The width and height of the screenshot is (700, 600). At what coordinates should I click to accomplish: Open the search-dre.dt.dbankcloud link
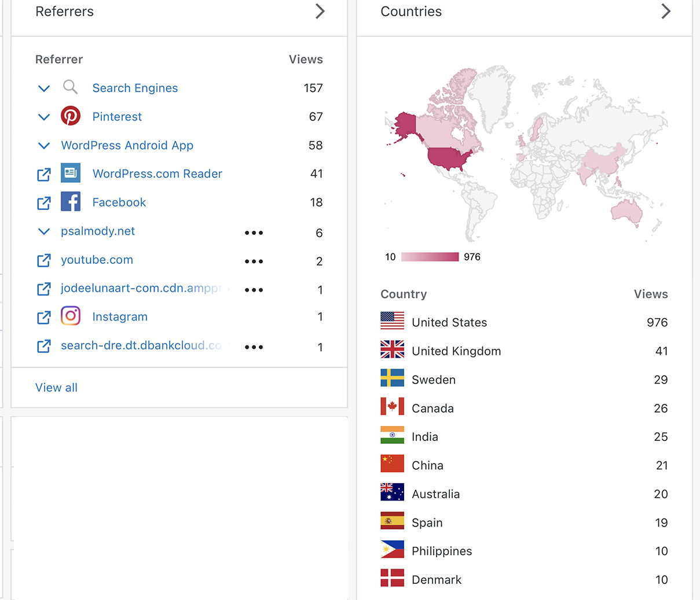tap(141, 345)
